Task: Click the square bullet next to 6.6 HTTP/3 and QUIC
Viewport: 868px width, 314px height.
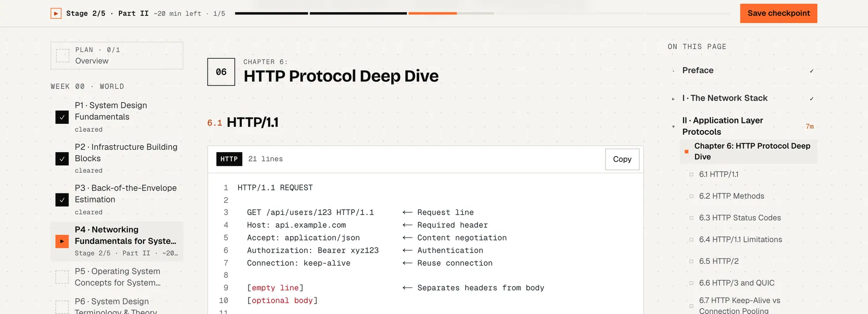Action: (691, 283)
